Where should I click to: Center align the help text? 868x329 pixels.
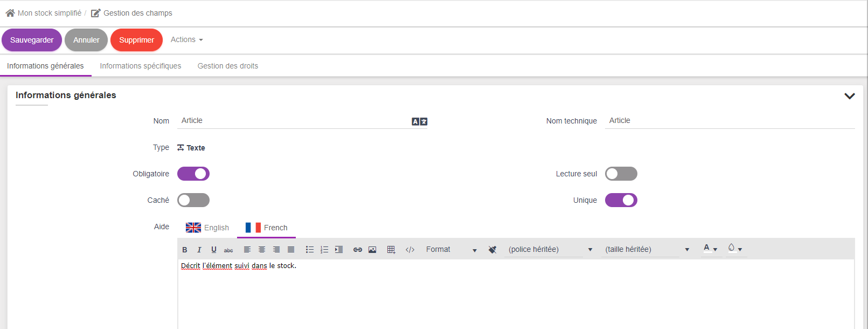[262, 250]
